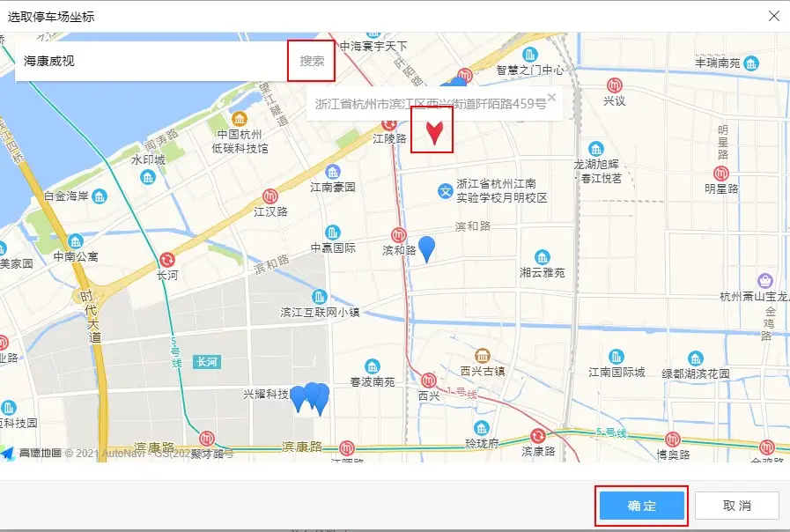This screenshot has width=790, height=532.
Task: Click the 江南豪园 building icon
Action: pyautogui.click(x=333, y=172)
